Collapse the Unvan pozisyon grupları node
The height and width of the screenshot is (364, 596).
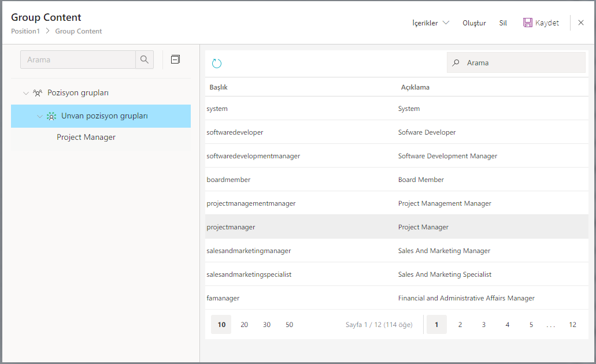39,116
